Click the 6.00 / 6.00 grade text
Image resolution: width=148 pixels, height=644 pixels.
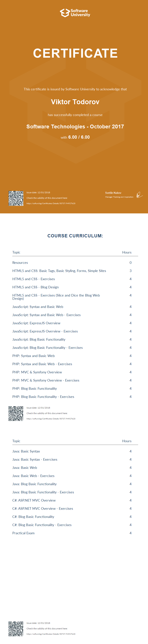(x=79, y=137)
